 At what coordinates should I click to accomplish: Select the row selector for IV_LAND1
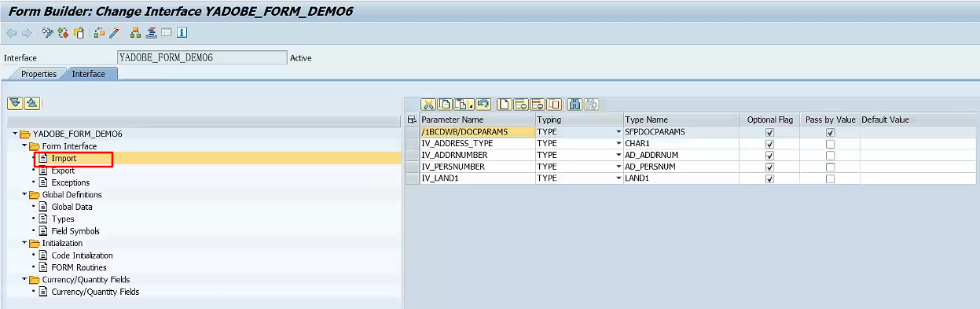pos(412,179)
